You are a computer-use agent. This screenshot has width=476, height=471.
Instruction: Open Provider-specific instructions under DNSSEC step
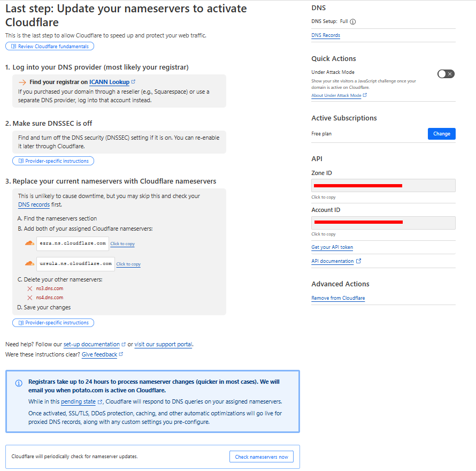pyautogui.click(x=53, y=161)
